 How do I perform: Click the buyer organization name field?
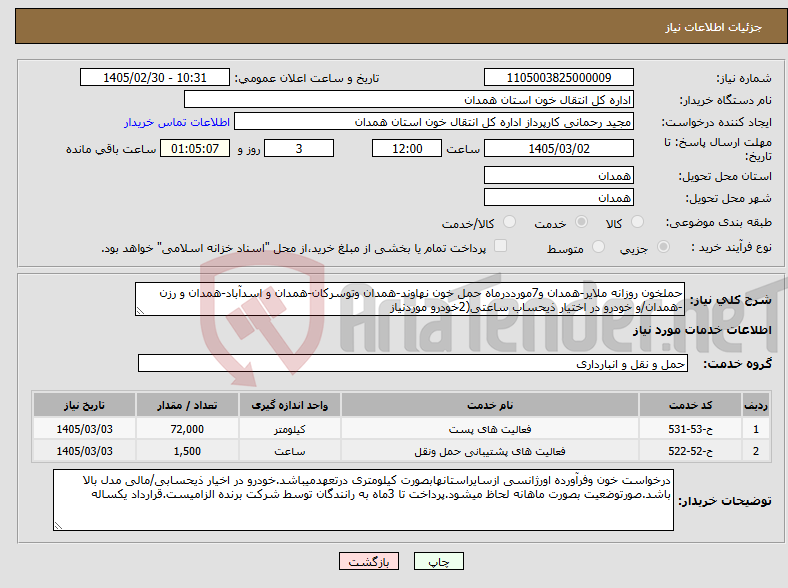tap(409, 100)
